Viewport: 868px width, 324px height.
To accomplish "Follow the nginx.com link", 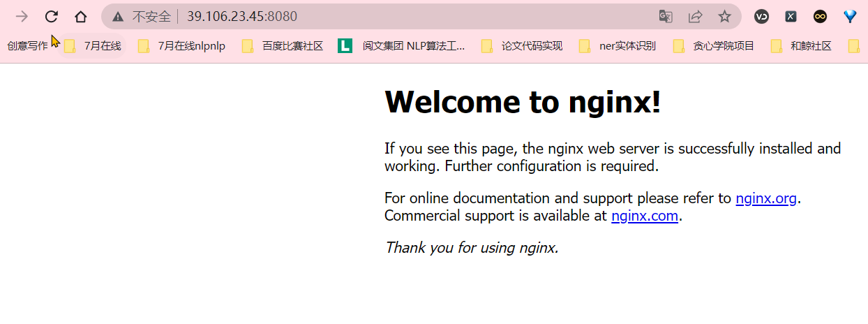I will 645,216.
